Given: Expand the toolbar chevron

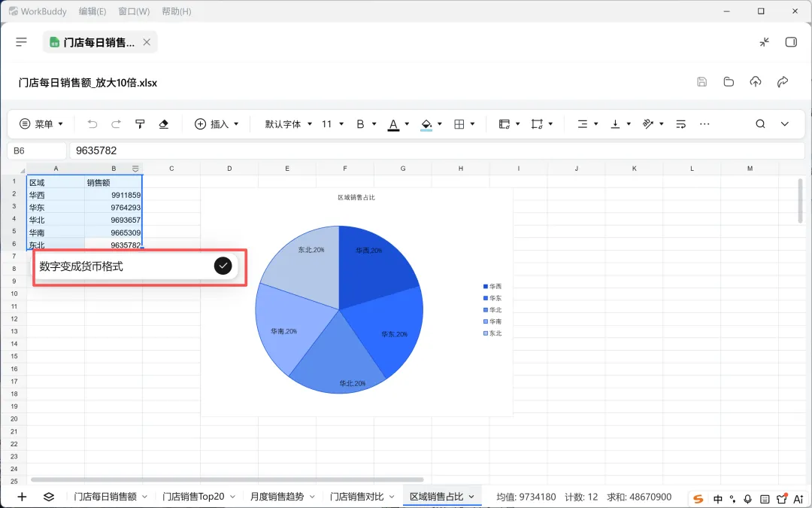Looking at the screenshot, I should (784, 124).
